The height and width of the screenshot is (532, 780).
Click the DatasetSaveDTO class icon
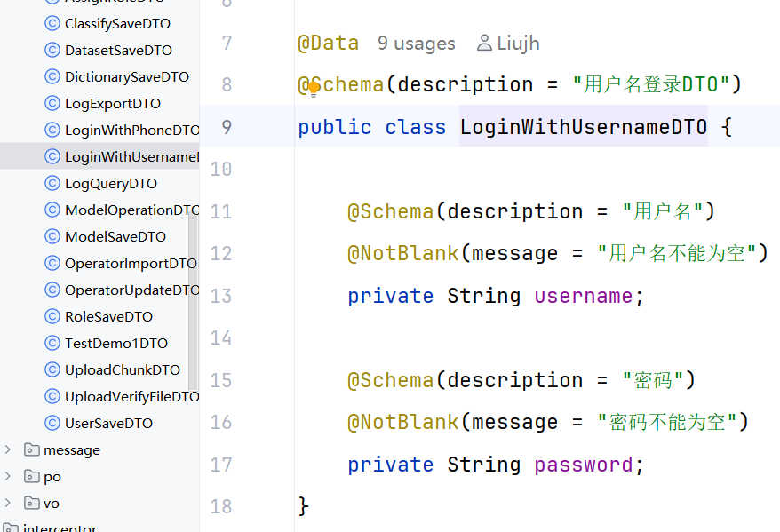coord(52,50)
